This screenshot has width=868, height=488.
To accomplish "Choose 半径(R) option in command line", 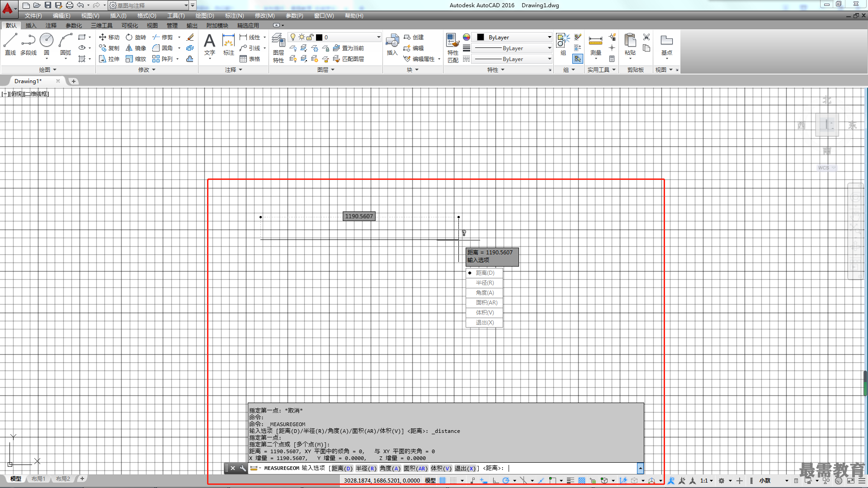I will (x=366, y=468).
